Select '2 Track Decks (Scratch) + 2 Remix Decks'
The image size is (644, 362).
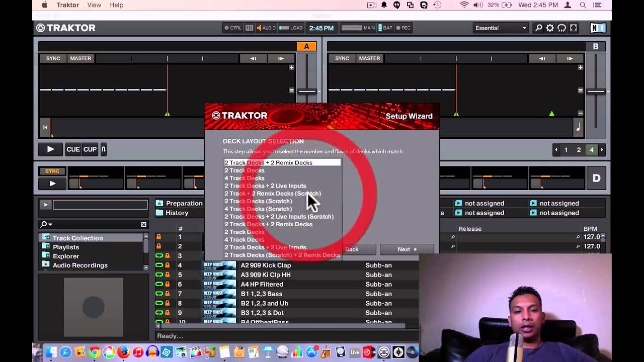pyautogui.click(x=282, y=255)
